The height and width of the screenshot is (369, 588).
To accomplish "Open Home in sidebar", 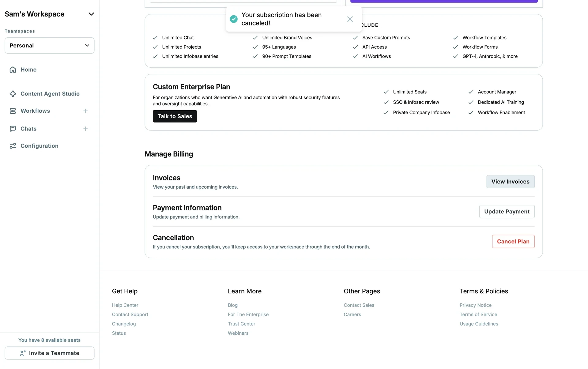I will 28,70.
